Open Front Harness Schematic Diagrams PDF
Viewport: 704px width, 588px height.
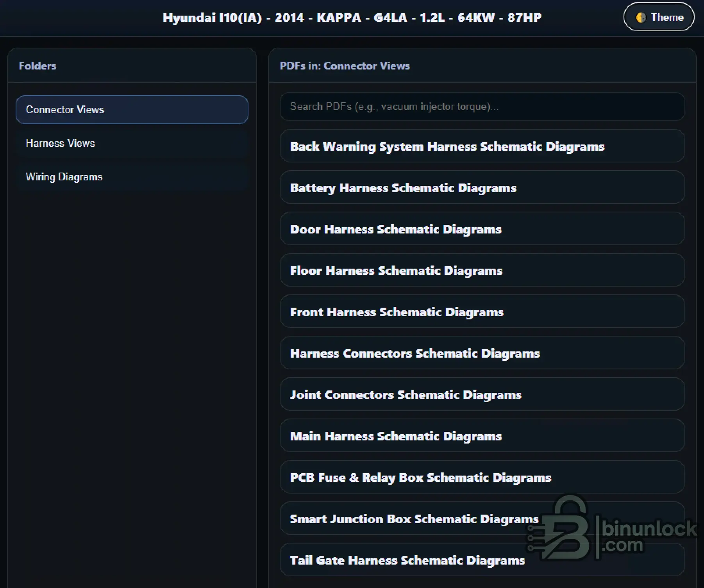click(x=482, y=312)
